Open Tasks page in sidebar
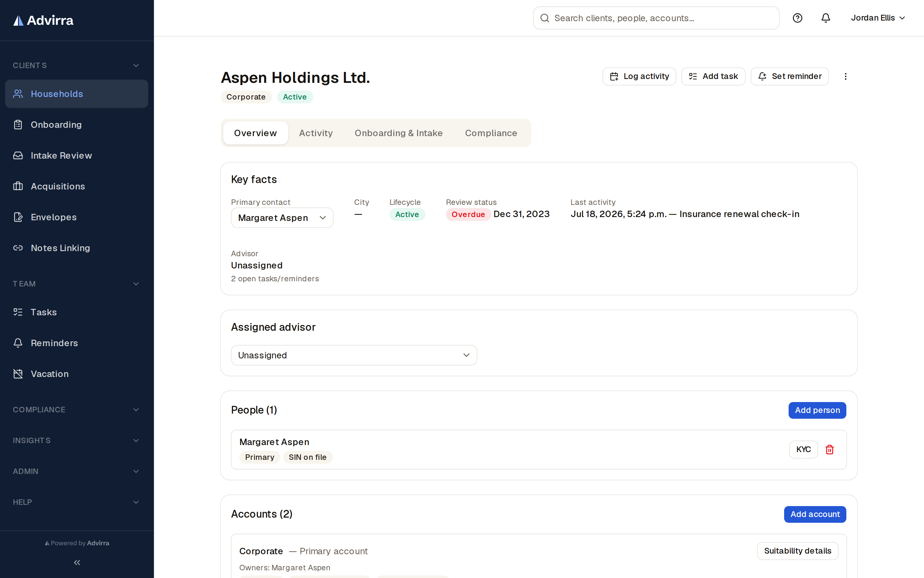The image size is (924, 578). coord(77,312)
